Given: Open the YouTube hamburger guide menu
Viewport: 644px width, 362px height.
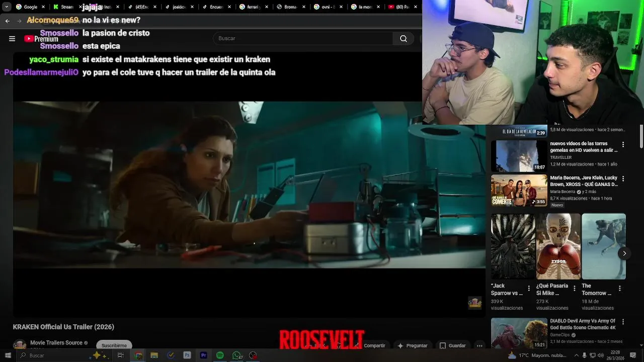Looking at the screenshot, I should click(12, 39).
